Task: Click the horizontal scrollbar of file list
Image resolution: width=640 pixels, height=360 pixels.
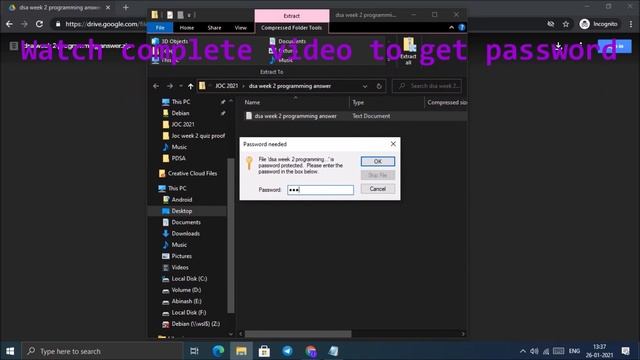Action: click(x=298, y=334)
